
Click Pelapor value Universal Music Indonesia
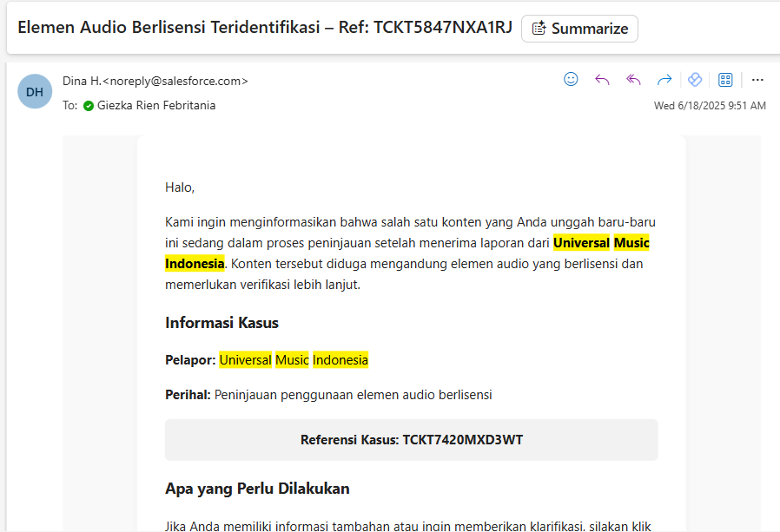pyautogui.click(x=294, y=360)
